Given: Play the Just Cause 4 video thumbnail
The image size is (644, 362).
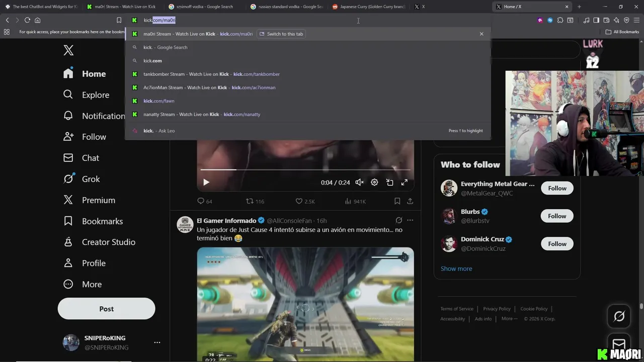Looking at the screenshot, I should coord(305,304).
